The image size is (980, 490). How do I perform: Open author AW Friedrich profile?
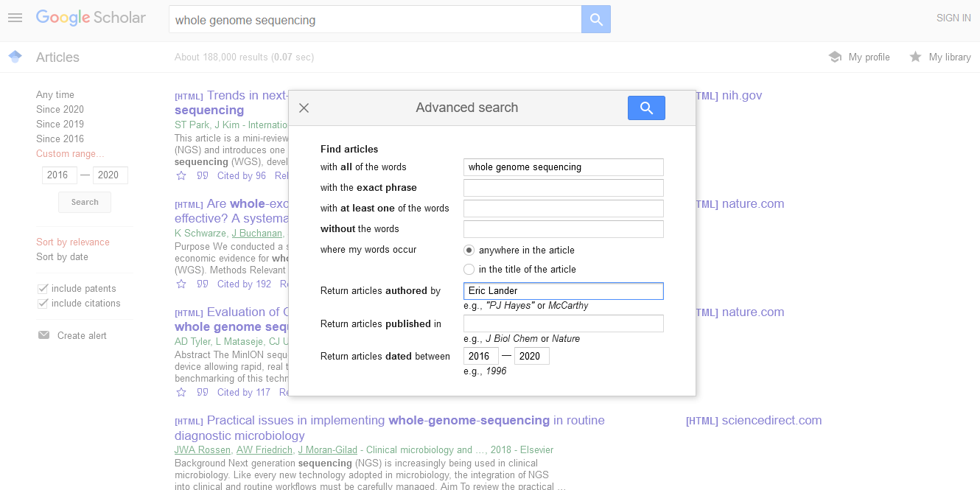pos(265,450)
